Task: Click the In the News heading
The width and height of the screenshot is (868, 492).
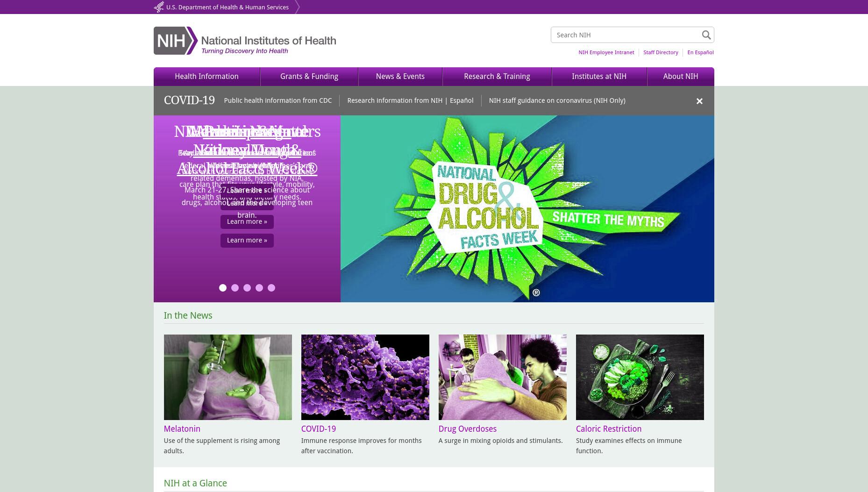Action: click(188, 315)
